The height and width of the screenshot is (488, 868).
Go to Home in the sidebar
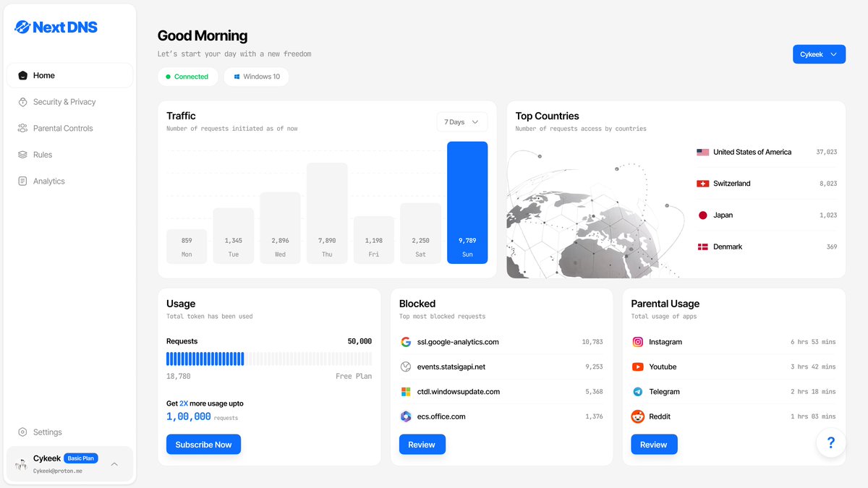click(69, 75)
